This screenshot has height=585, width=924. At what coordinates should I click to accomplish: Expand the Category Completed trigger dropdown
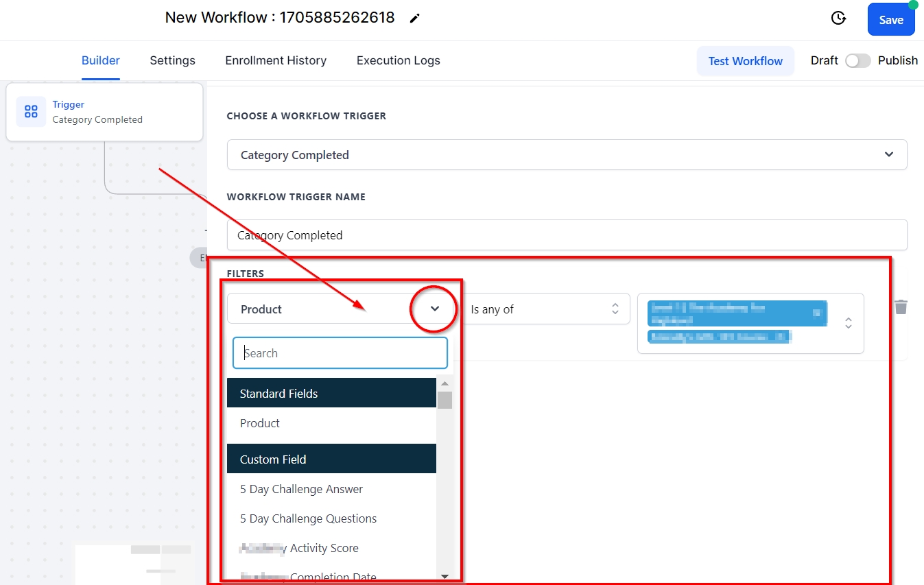point(889,155)
